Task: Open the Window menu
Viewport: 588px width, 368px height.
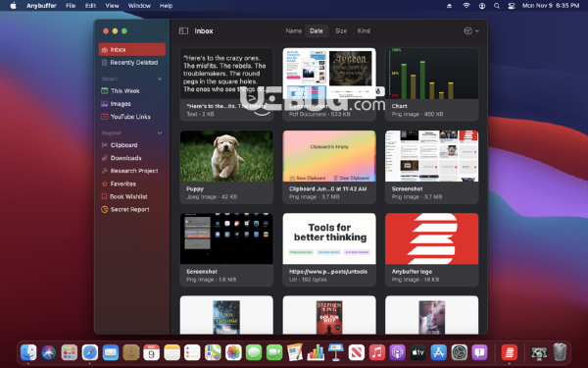Action: 139,6
